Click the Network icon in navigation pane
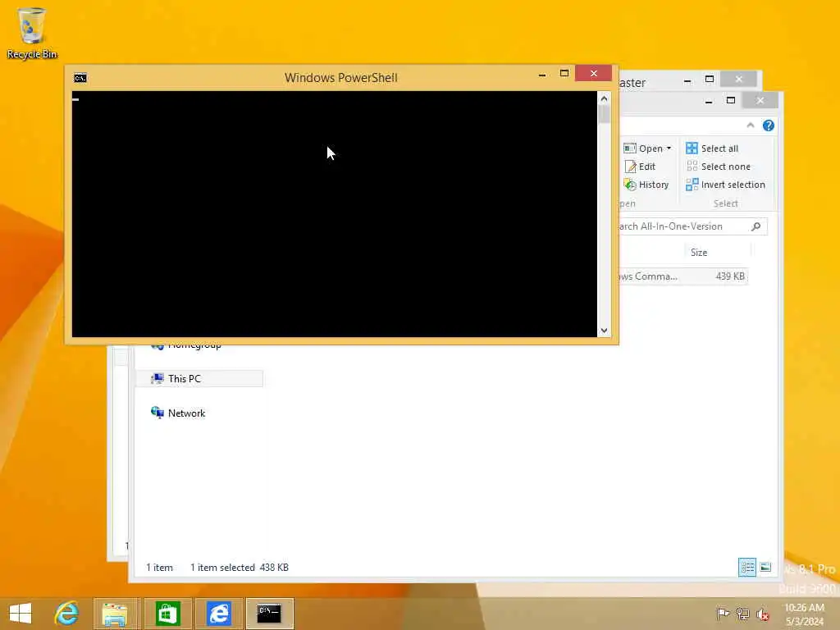The width and height of the screenshot is (840, 630). click(157, 413)
